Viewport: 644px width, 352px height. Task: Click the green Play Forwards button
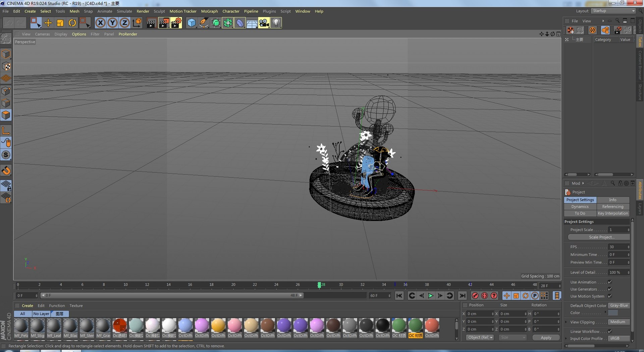[431, 296]
